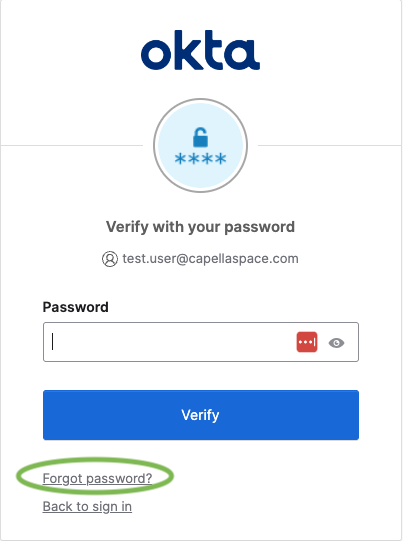Toggle password visibility with the eye
Viewport: 403px width, 541px height.
336,343
